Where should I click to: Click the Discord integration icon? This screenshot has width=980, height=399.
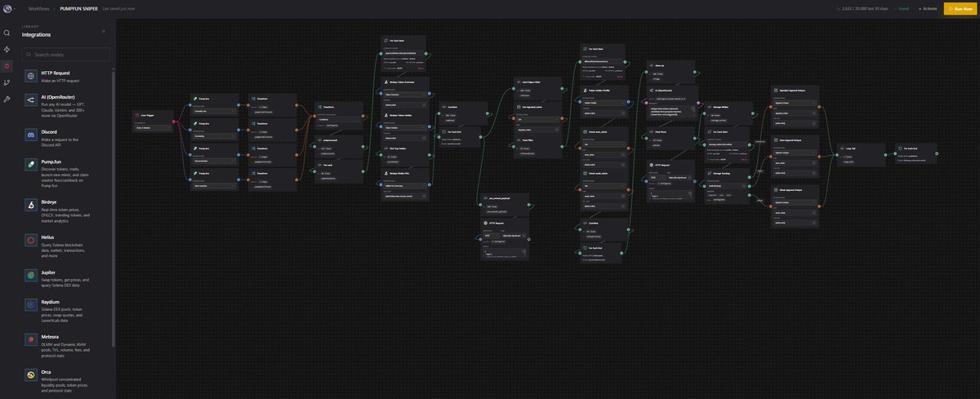click(x=31, y=135)
